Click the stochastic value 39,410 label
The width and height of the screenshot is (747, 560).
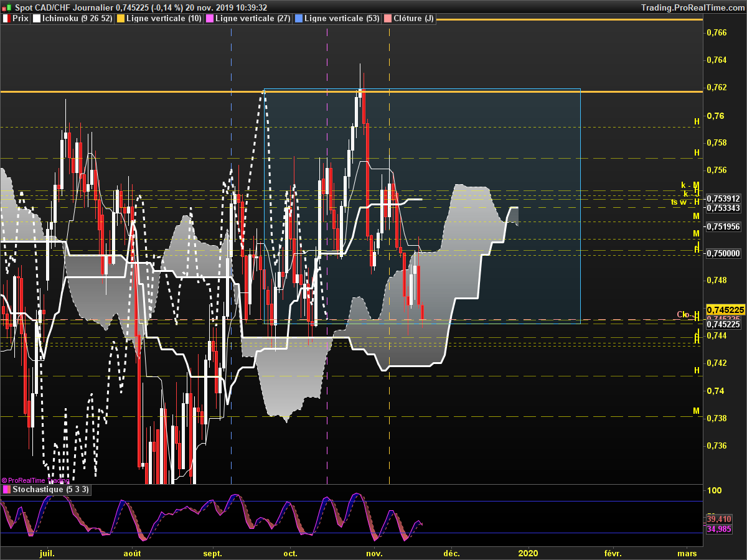(719, 519)
